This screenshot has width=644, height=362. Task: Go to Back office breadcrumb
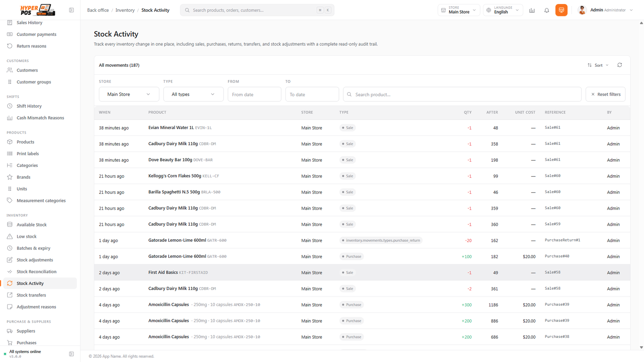tap(98, 10)
